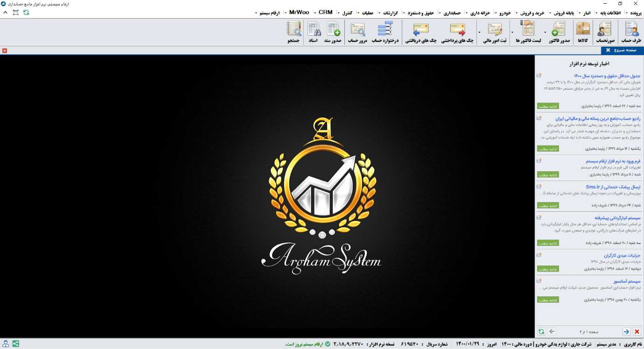Click the green refresh icon in title area

26,12
